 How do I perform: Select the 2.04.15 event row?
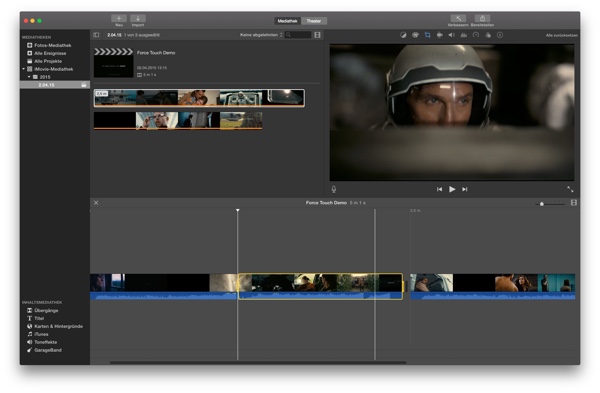(55, 85)
